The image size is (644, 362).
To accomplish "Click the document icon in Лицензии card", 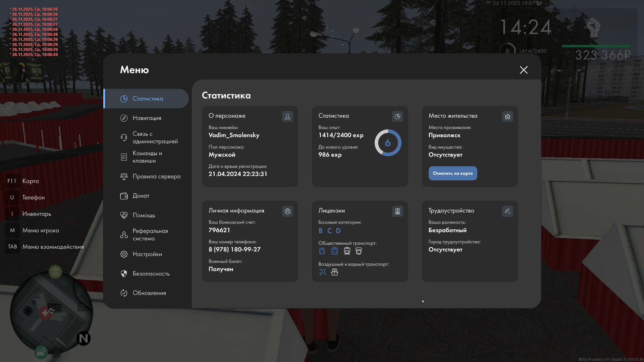I will pyautogui.click(x=397, y=211).
